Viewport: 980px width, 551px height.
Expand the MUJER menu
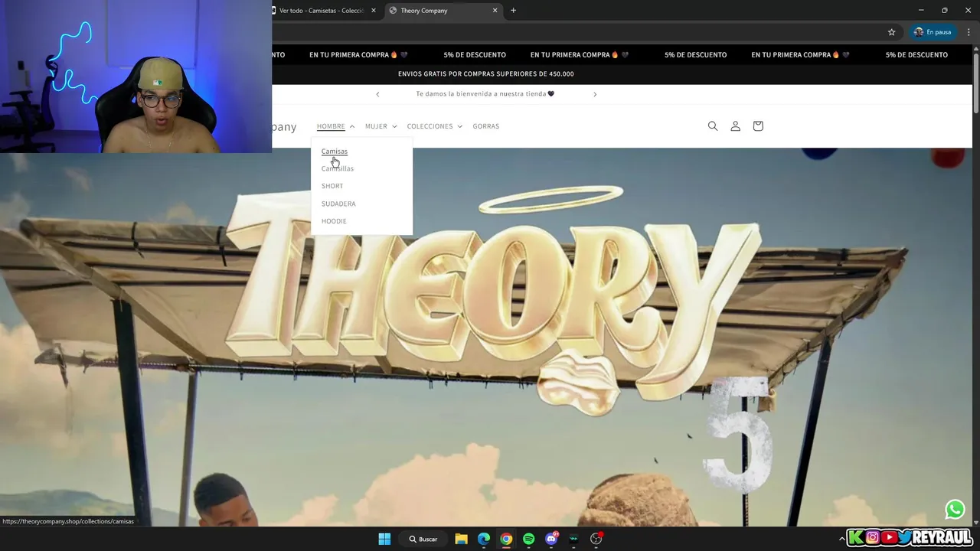tap(381, 126)
